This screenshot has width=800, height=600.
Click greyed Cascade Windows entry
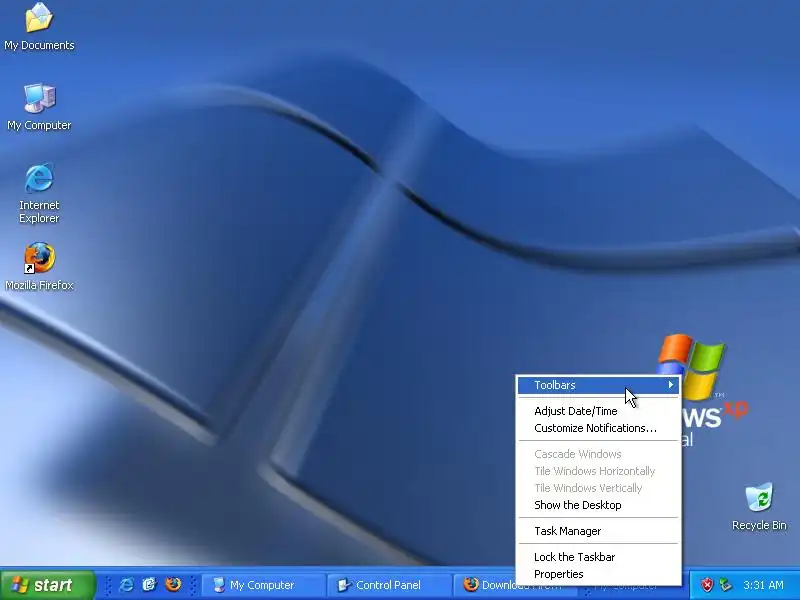(598, 454)
